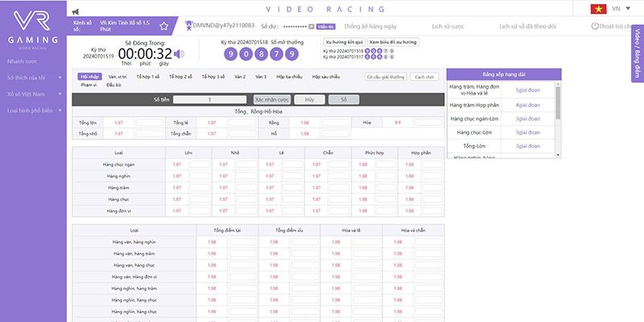
Task: Click the Tổng-Lớn ranking row
Action: [x=501, y=147]
